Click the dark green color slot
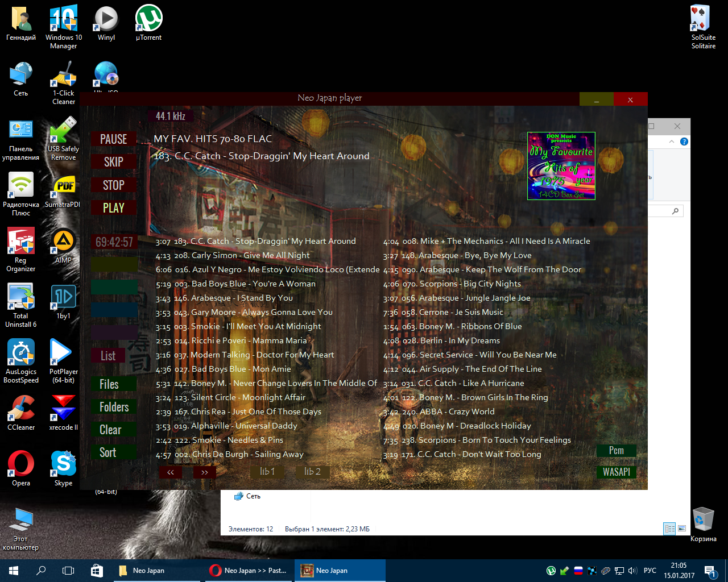The width and height of the screenshot is (728, 582). pyautogui.click(x=114, y=286)
